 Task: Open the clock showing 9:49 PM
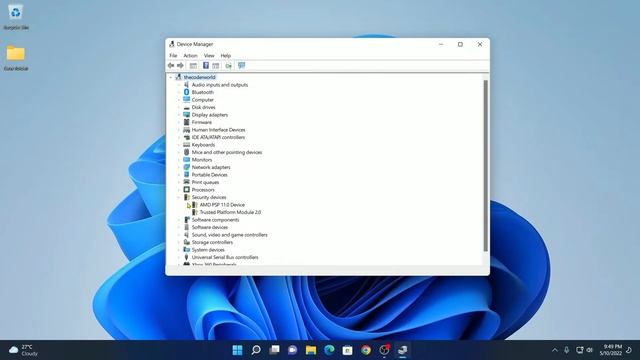click(611, 350)
